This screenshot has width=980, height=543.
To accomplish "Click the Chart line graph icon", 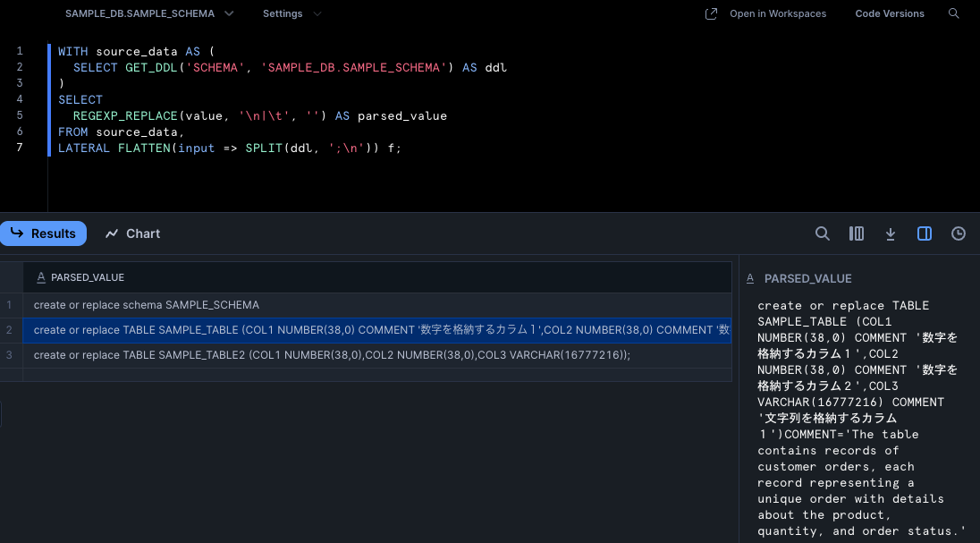I will pyautogui.click(x=112, y=233).
